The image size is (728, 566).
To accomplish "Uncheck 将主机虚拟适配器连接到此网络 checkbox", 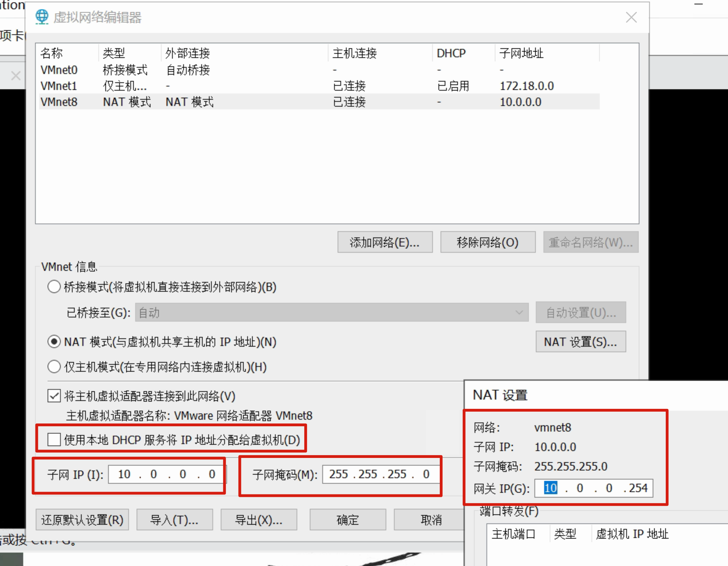I will 54,396.
